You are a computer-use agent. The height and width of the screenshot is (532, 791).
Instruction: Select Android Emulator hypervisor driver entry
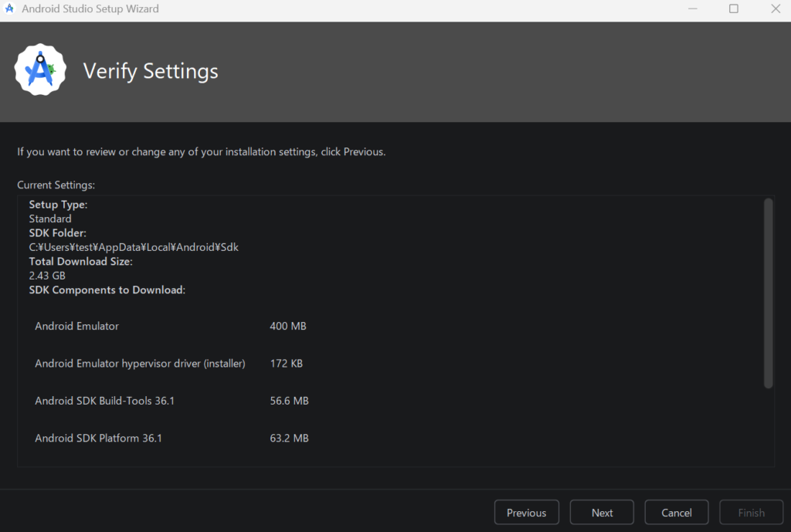[x=140, y=363]
